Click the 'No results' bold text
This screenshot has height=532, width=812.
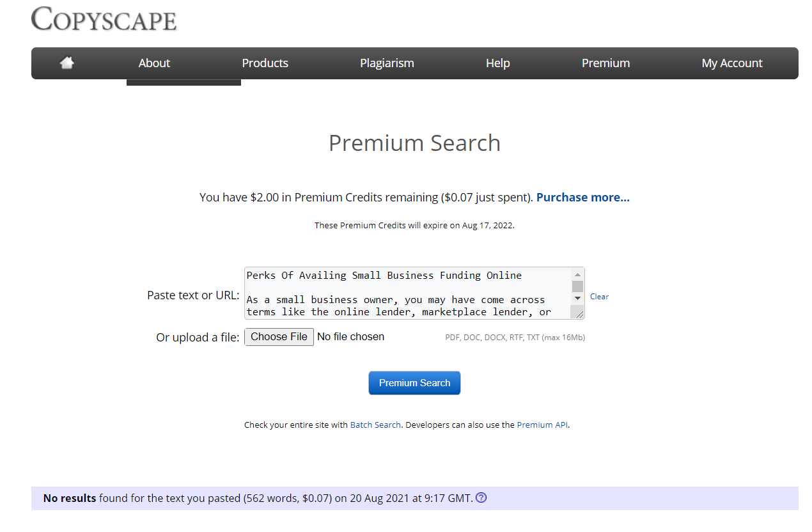pos(70,498)
